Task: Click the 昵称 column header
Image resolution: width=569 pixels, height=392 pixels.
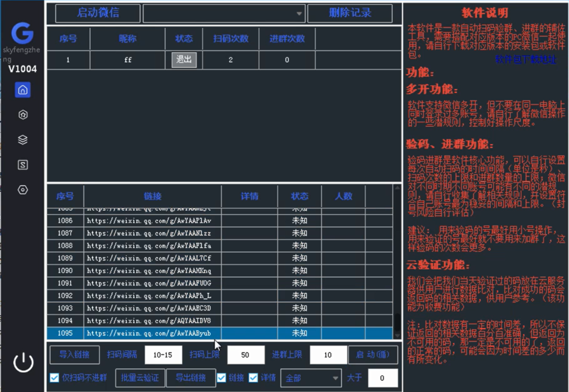Action: tap(128, 38)
